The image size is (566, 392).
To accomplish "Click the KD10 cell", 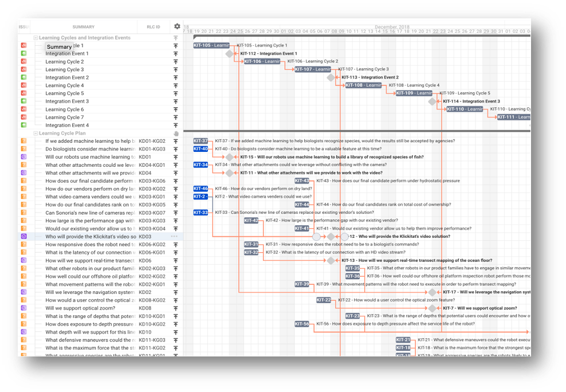I will [145, 332].
